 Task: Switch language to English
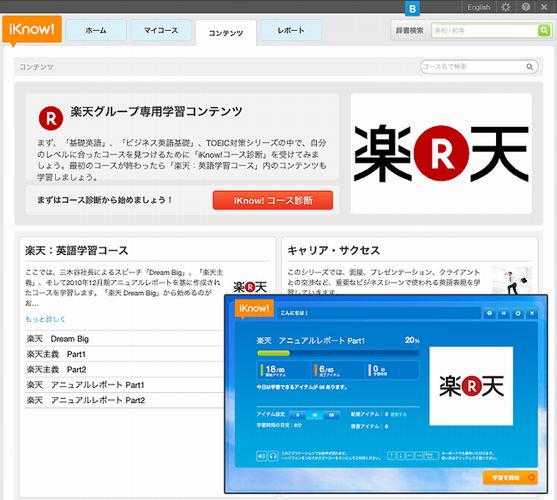[478, 7]
